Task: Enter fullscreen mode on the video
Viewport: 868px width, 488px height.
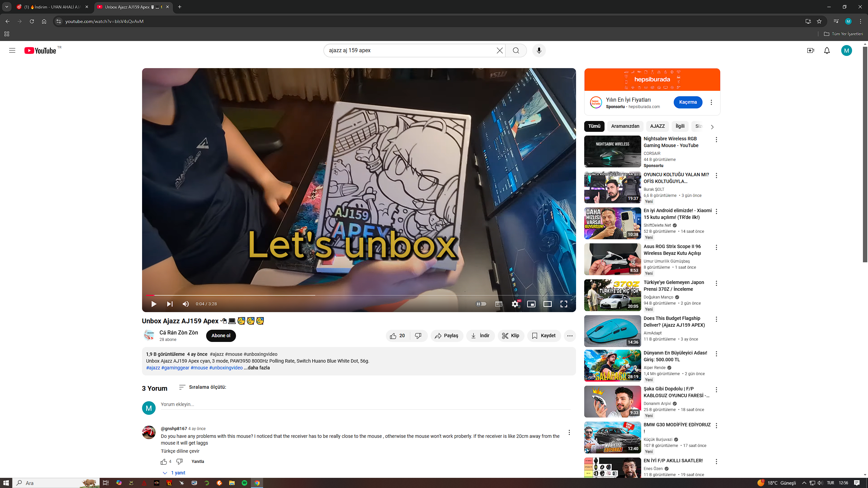Action: tap(564, 304)
